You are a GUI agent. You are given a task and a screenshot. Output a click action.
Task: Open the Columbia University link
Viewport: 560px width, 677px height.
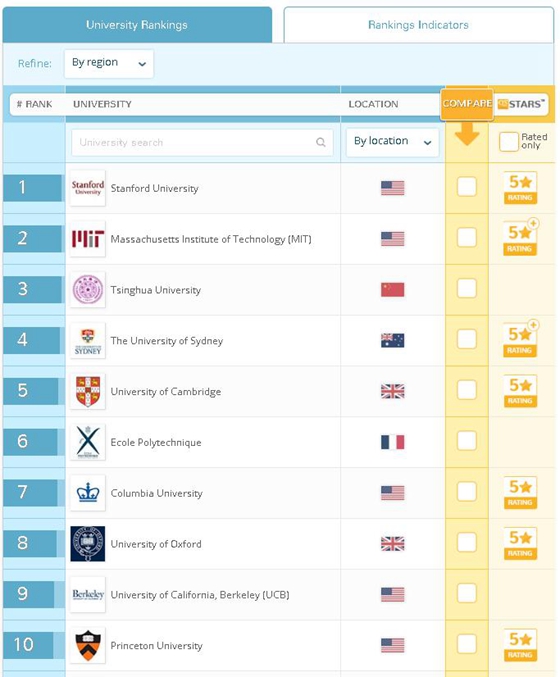156,493
